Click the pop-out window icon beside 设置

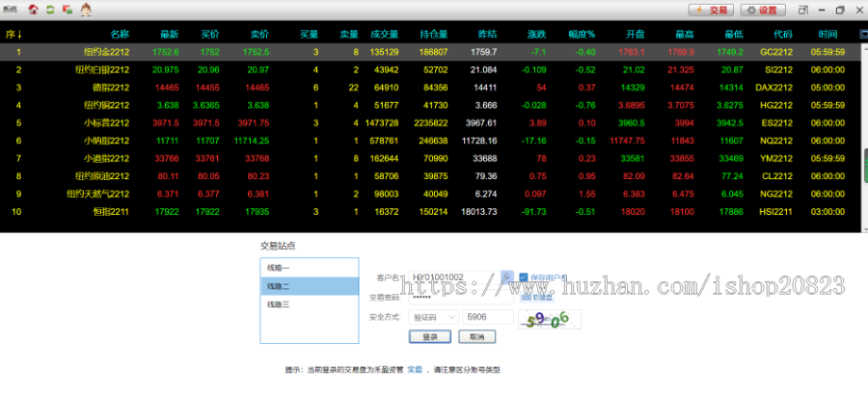802,10
